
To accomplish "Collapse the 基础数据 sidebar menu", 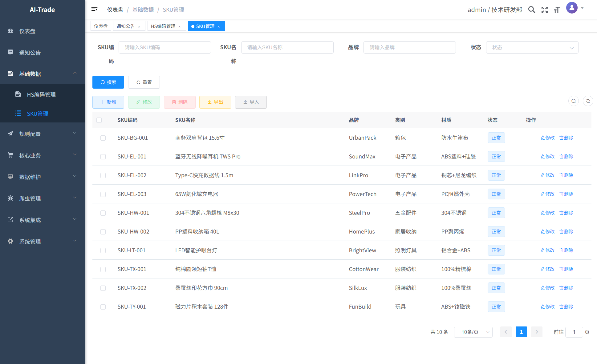I will pos(42,74).
